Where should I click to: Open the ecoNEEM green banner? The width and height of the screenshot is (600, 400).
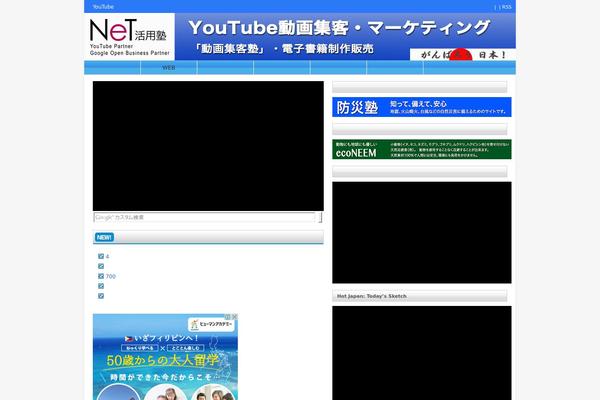(x=422, y=149)
